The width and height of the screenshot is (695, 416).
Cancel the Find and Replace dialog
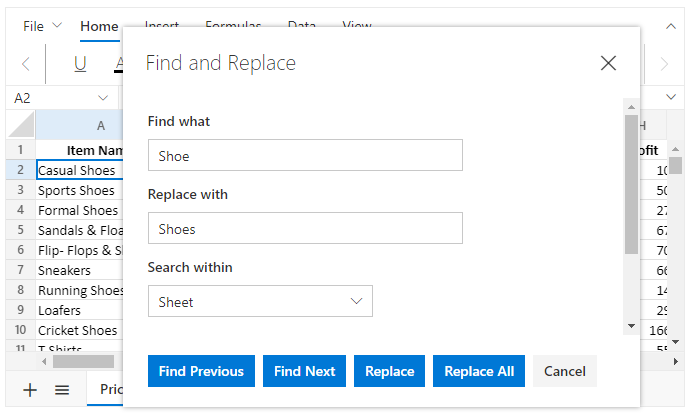coord(565,371)
